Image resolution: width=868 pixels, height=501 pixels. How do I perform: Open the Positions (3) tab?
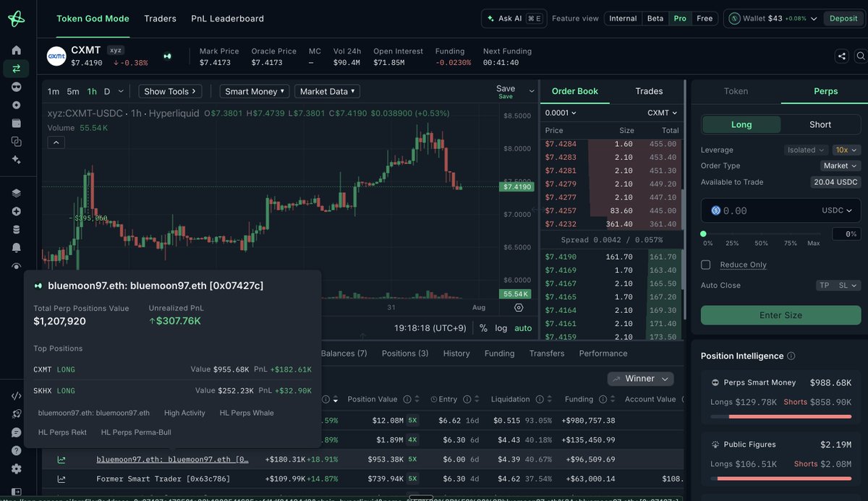(405, 354)
